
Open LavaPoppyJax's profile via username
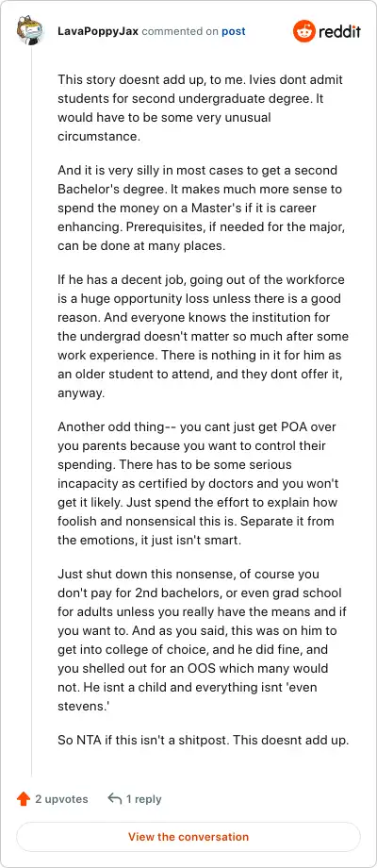pos(98,31)
